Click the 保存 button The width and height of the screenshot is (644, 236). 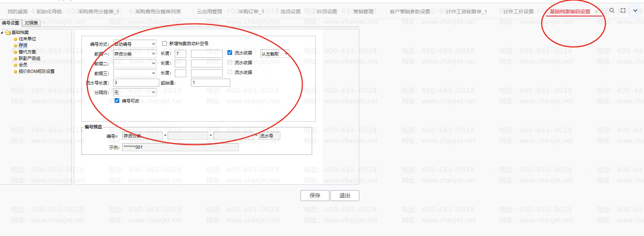pyautogui.click(x=315, y=196)
